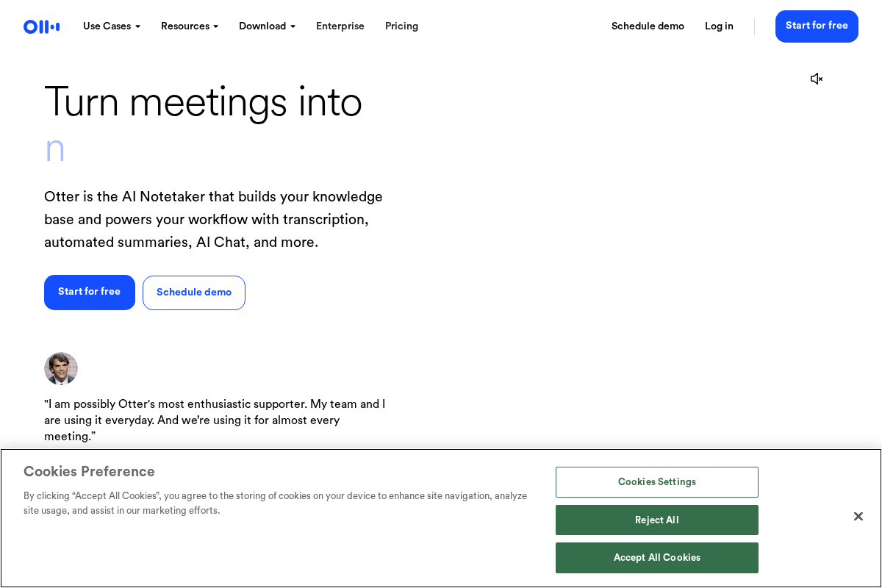Click Start for free below the description
This screenshot has height=588, width=882.
(x=90, y=293)
